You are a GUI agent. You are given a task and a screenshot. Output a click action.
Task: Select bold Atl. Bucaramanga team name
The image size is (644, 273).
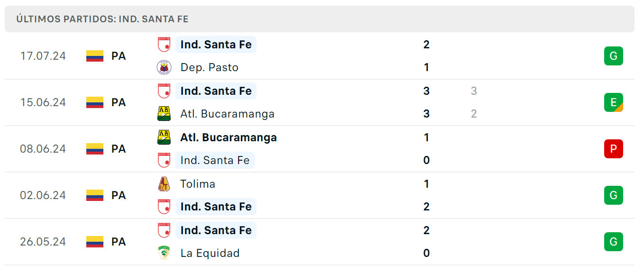229,137
